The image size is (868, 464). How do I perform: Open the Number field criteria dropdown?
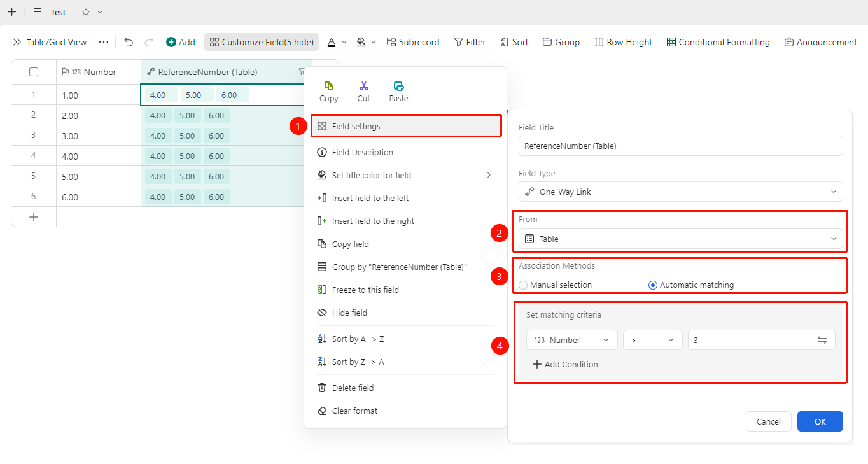572,340
